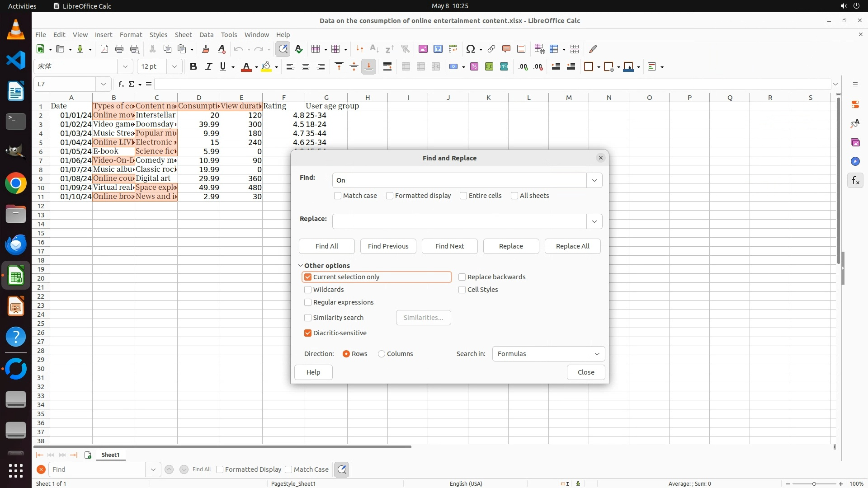The image size is (868, 488).
Task: Click the Insert Special Character omega icon
Action: 471,49
